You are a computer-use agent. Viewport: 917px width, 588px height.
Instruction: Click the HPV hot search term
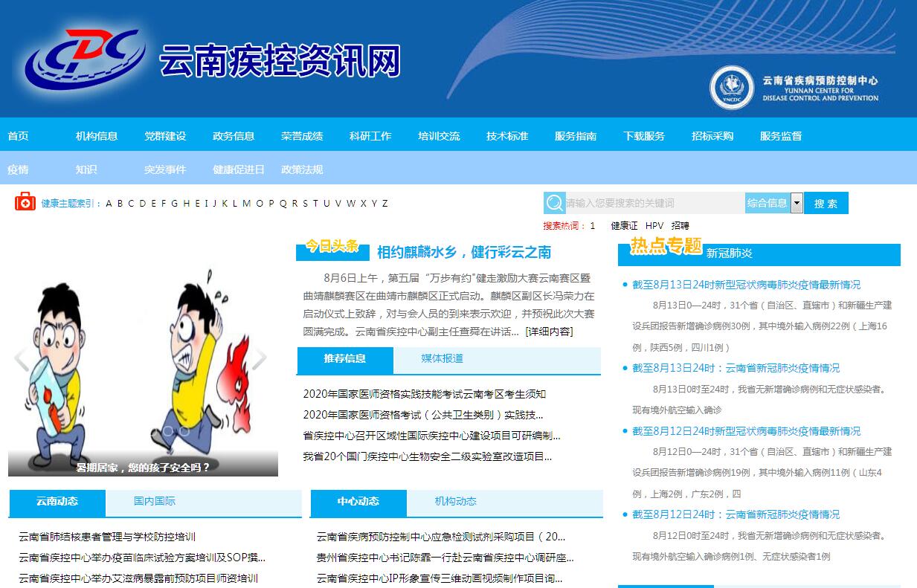[x=654, y=226]
